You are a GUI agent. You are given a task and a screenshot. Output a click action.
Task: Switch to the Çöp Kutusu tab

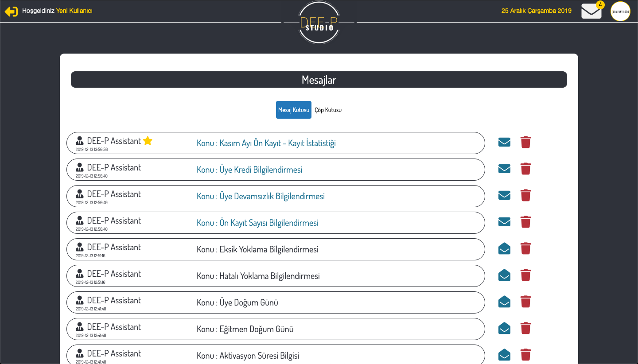(328, 110)
